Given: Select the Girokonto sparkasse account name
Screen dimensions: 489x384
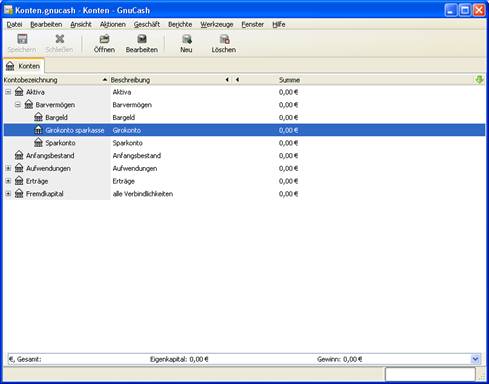Looking at the screenshot, I should (75, 130).
